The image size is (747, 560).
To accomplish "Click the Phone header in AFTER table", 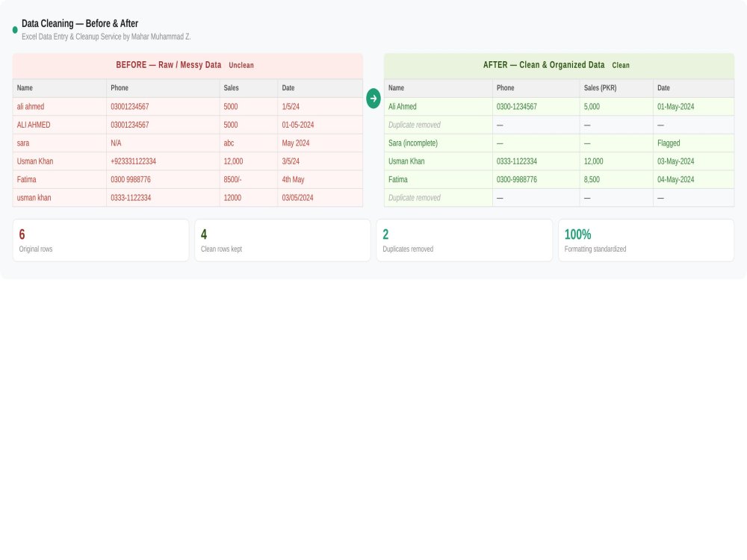I will click(536, 88).
